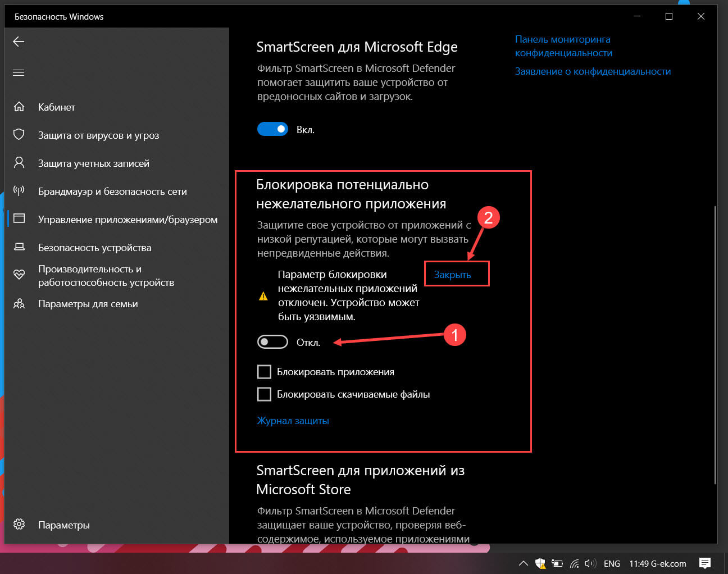Click the shield icon for virus protection
The height and width of the screenshot is (574, 728).
(x=19, y=135)
